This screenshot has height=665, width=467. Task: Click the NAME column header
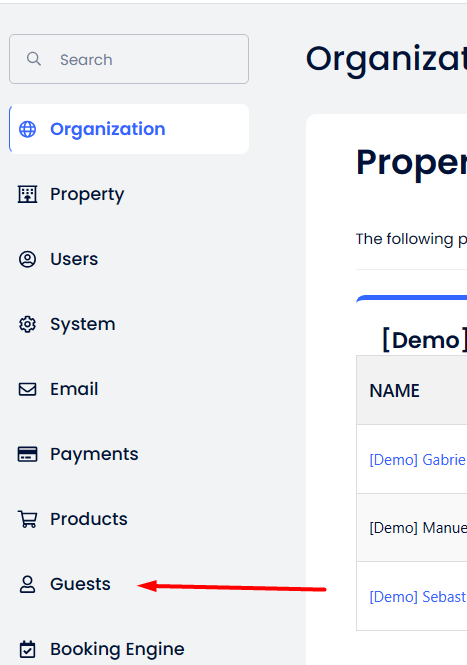pyautogui.click(x=394, y=391)
